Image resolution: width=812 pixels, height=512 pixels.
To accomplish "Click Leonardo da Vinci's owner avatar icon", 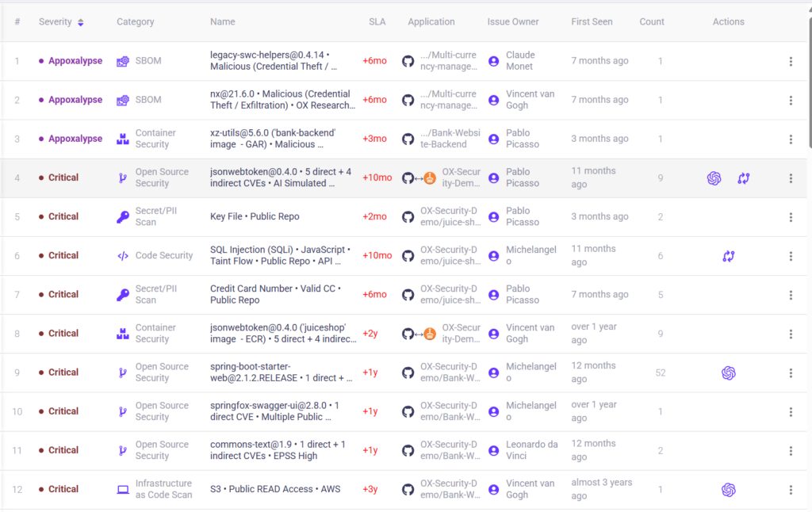I will point(494,450).
